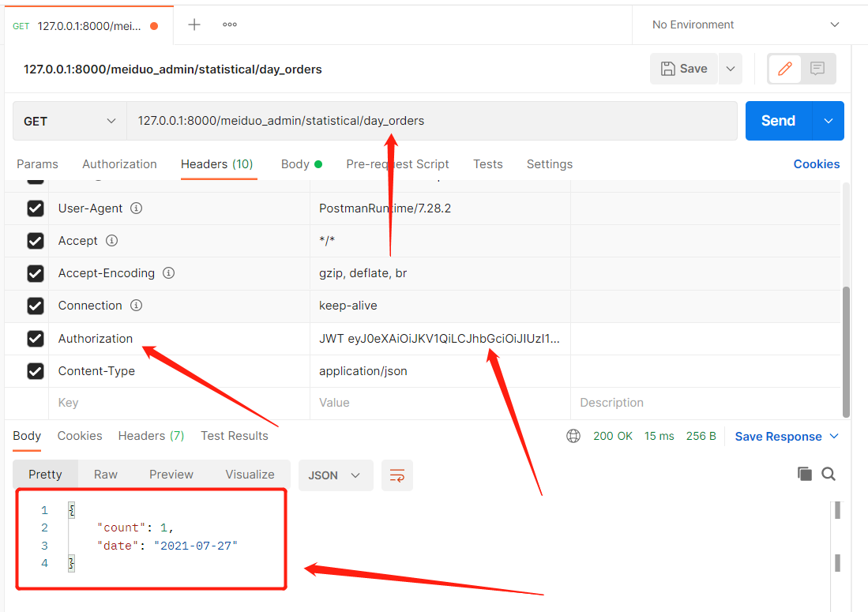Click the network globe icon in response bar

(573, 436)
